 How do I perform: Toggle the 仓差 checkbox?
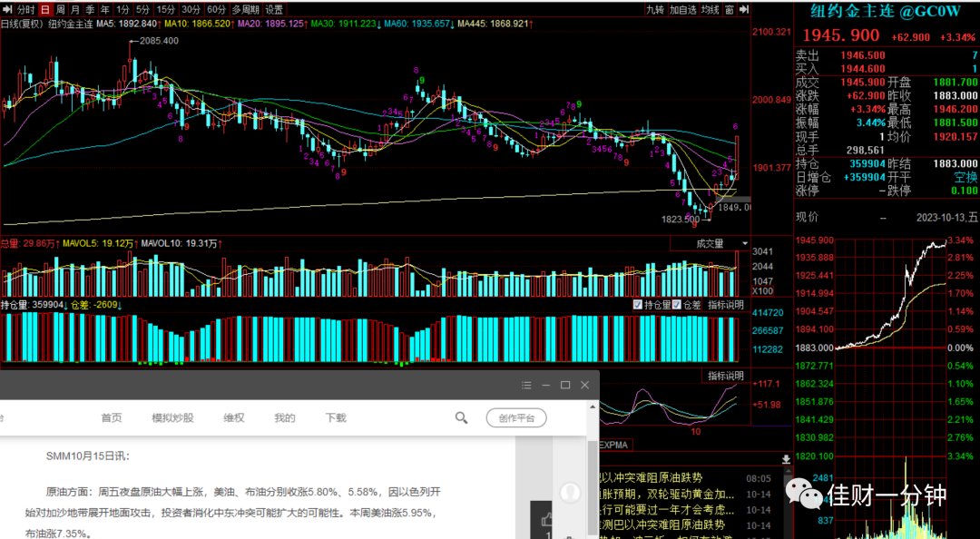pyautogui.click(x=676, y=305)
